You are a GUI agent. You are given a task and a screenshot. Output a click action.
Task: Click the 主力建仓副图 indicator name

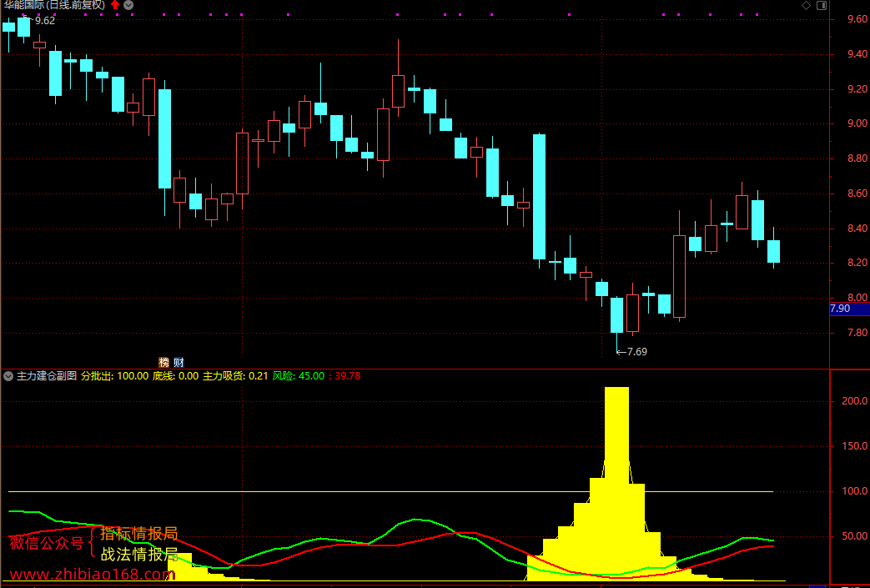(x=47, y=376)
